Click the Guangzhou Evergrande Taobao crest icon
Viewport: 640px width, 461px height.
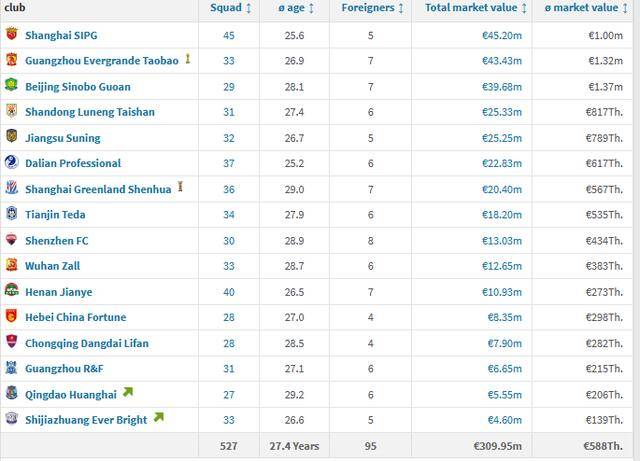coord(11,60)
